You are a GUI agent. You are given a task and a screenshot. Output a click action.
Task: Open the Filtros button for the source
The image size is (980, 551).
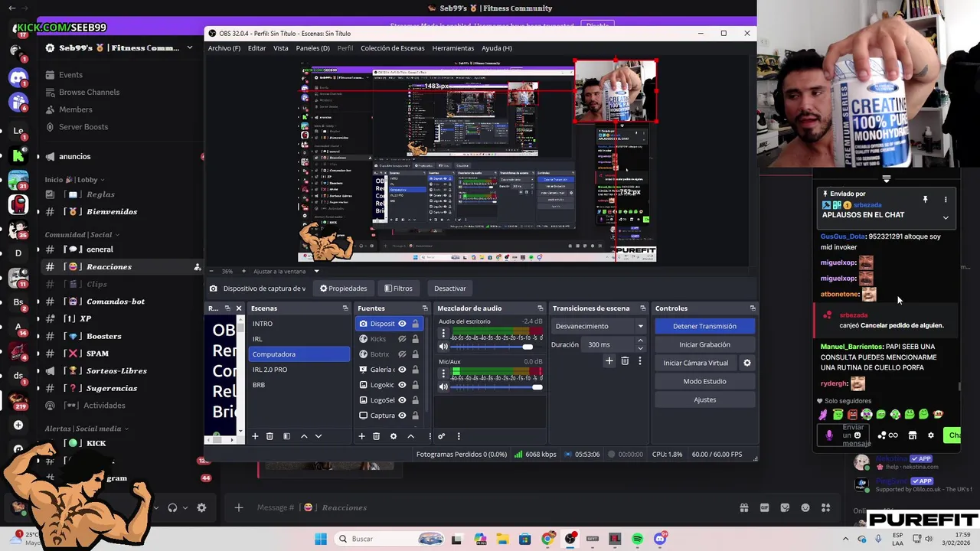[x=398, y=289]
